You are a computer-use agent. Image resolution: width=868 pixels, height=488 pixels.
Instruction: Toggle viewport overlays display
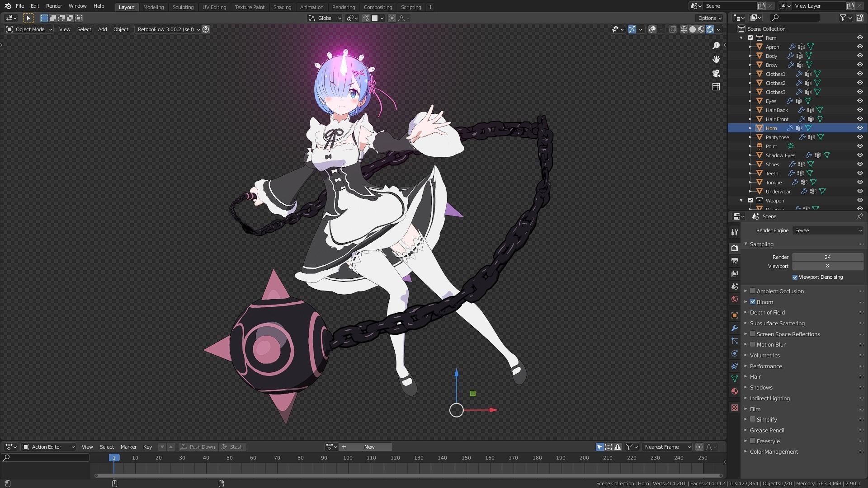[x=652, y=29]
